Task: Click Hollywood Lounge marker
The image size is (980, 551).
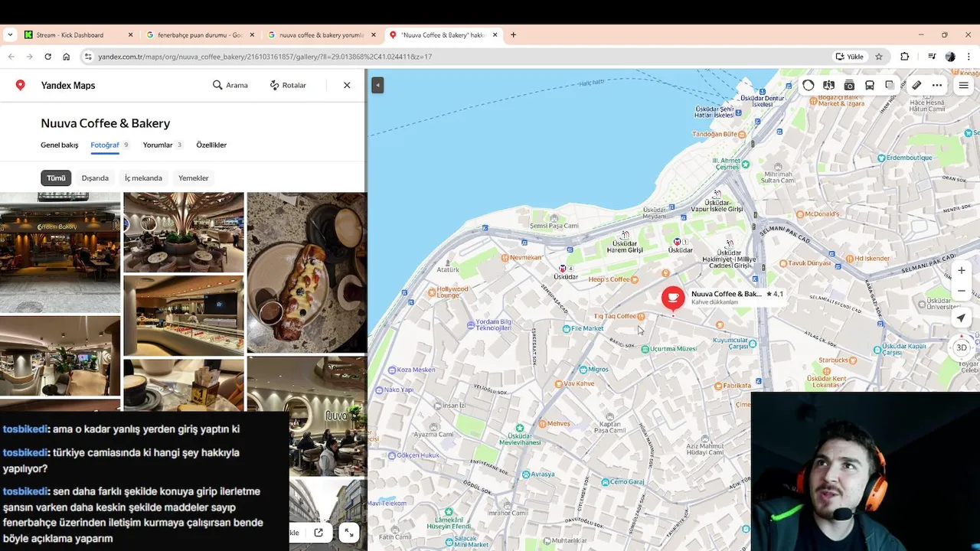Action: [448, 292]
